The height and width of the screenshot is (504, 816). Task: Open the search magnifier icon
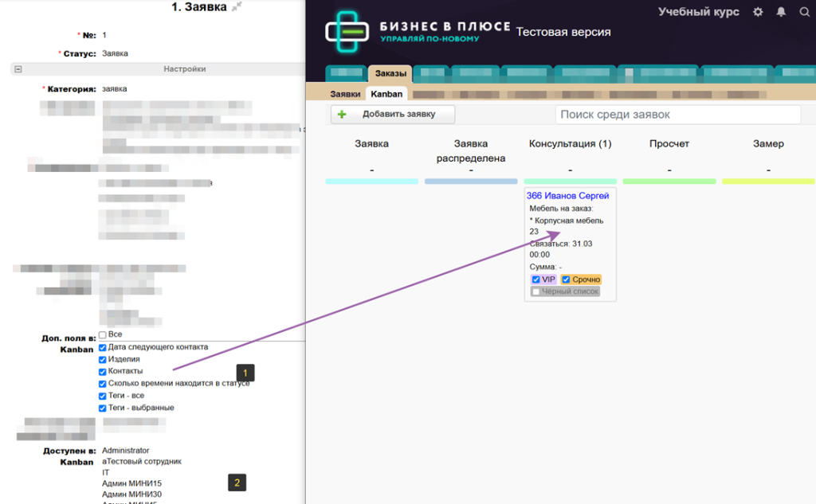pos(803,12)
